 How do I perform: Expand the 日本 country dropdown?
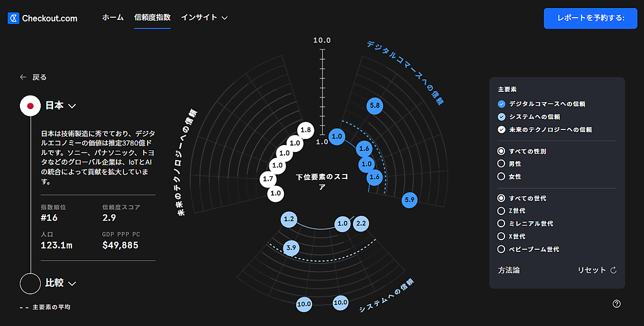[72, 106]
